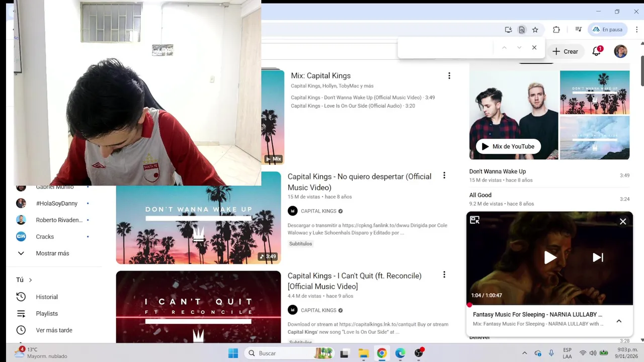The height and width of the screenshot is (362, 644).
Task: Open weather widget 13°C Mayorm. nublado
Action: (41, 353)
